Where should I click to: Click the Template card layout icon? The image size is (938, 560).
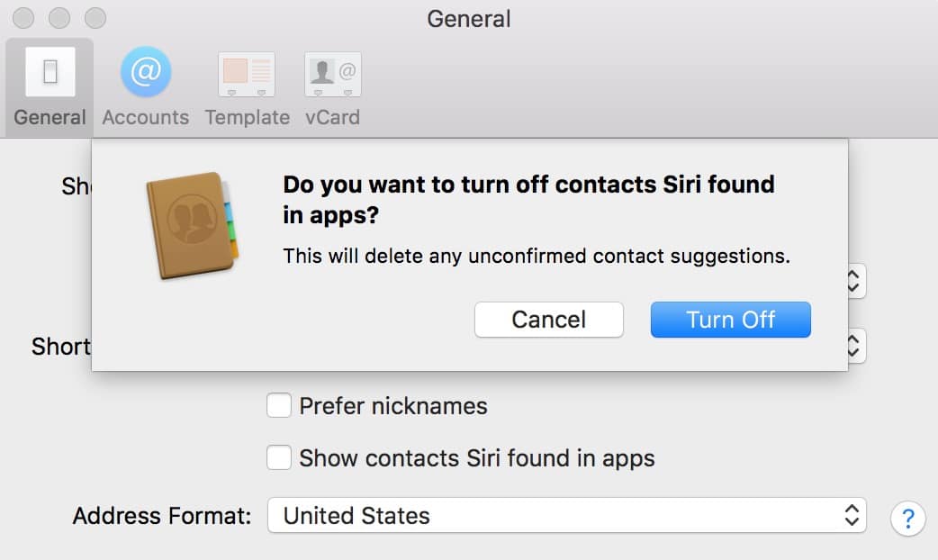tap(247, 74)
